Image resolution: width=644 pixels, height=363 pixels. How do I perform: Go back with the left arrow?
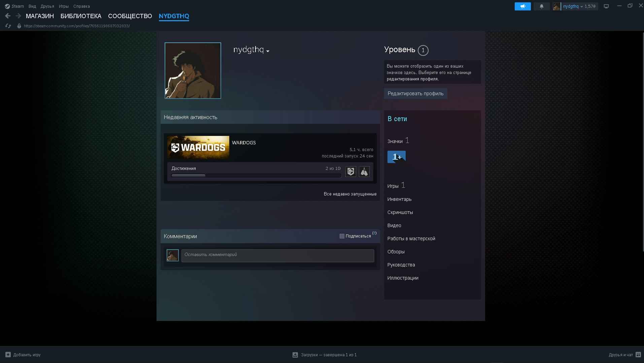point(8,16)
